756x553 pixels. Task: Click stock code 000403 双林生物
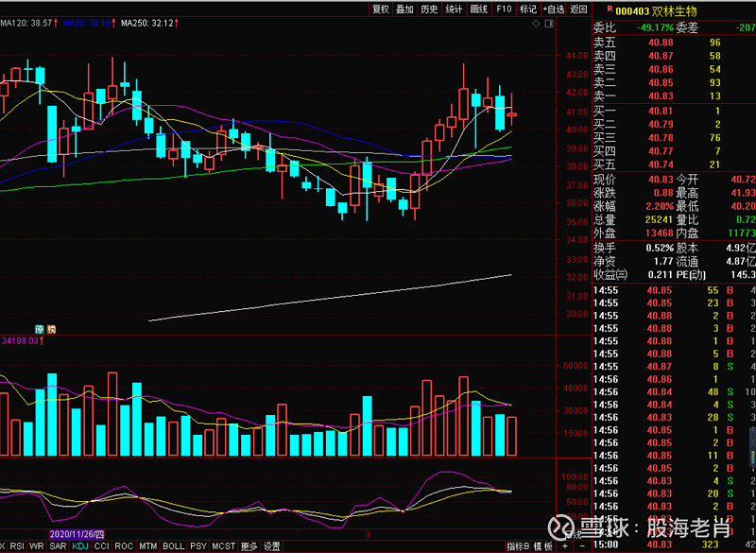click(x=656, y=11)
